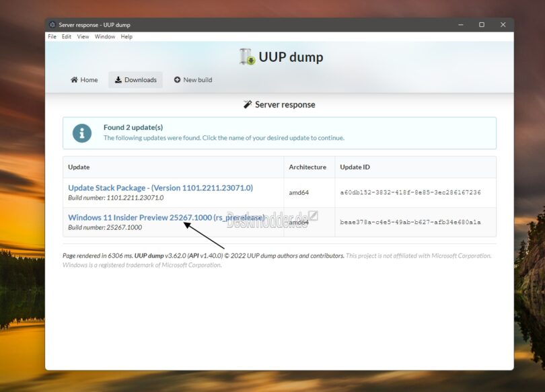
Task: Open the Edit menu
Action: tap(66, 36)
